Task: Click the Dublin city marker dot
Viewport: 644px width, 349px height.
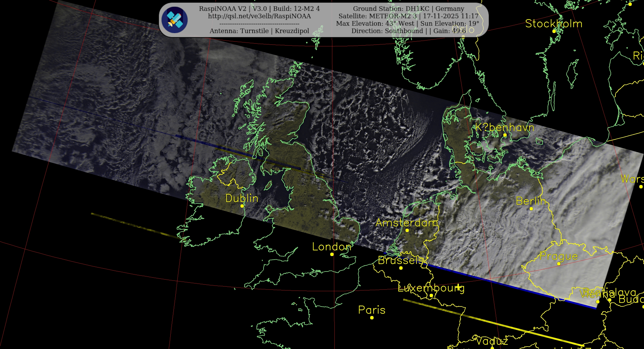Action: [x=242, y=206]
